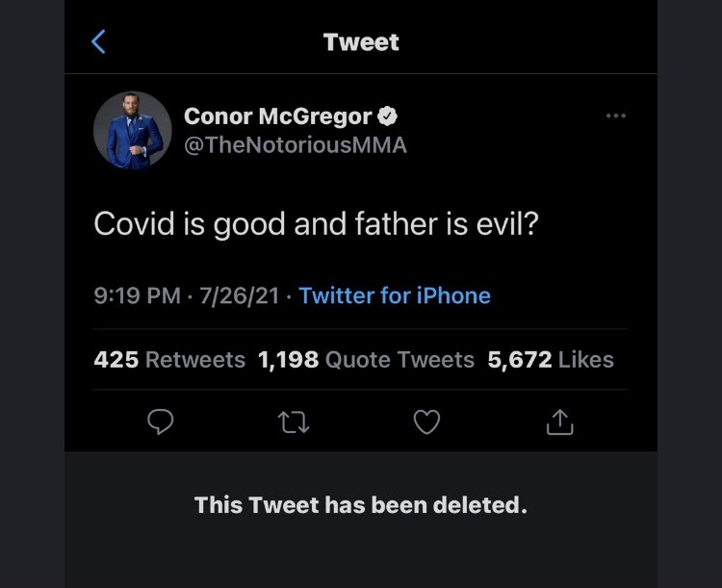Click the blue verified badge
This screenshot has width=722, height=588.
click(388, 116)
